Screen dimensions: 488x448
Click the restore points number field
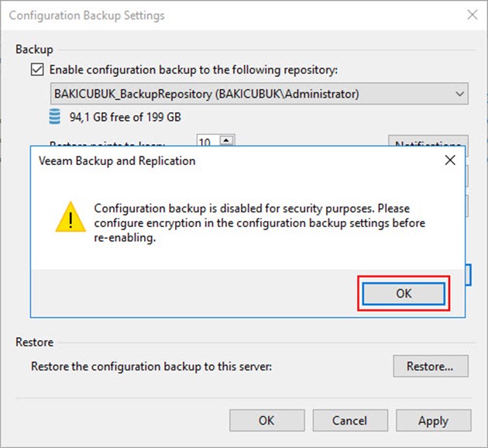coord(208,141)
